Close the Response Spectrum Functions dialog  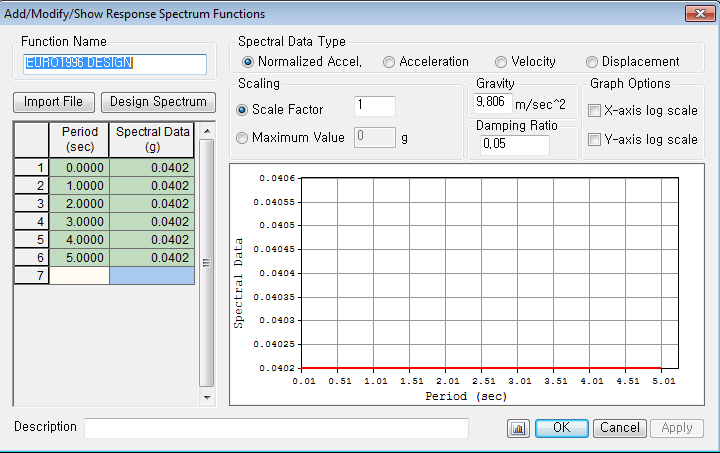698,14
